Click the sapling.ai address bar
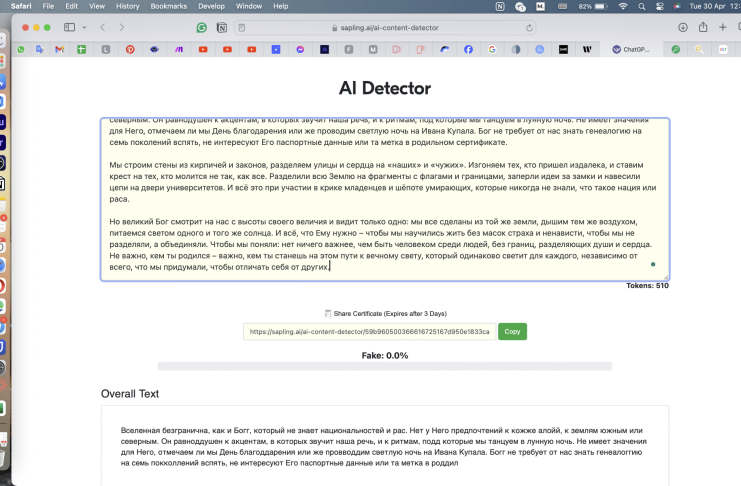The width and height of the screenshot is (741, 486). pos(385,27)
